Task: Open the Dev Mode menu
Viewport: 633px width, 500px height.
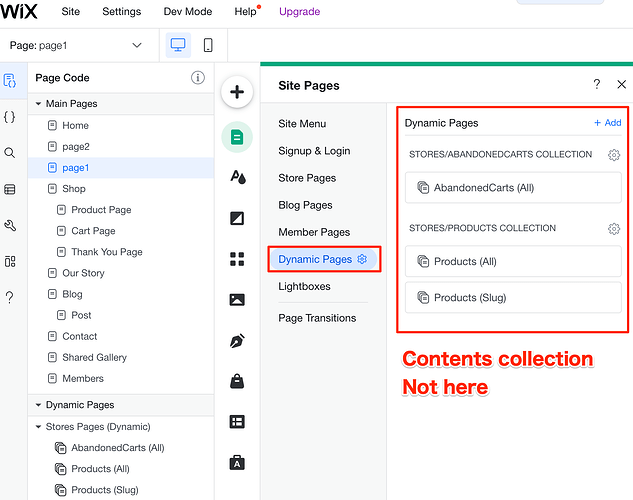Action: (x=188, y=11)
